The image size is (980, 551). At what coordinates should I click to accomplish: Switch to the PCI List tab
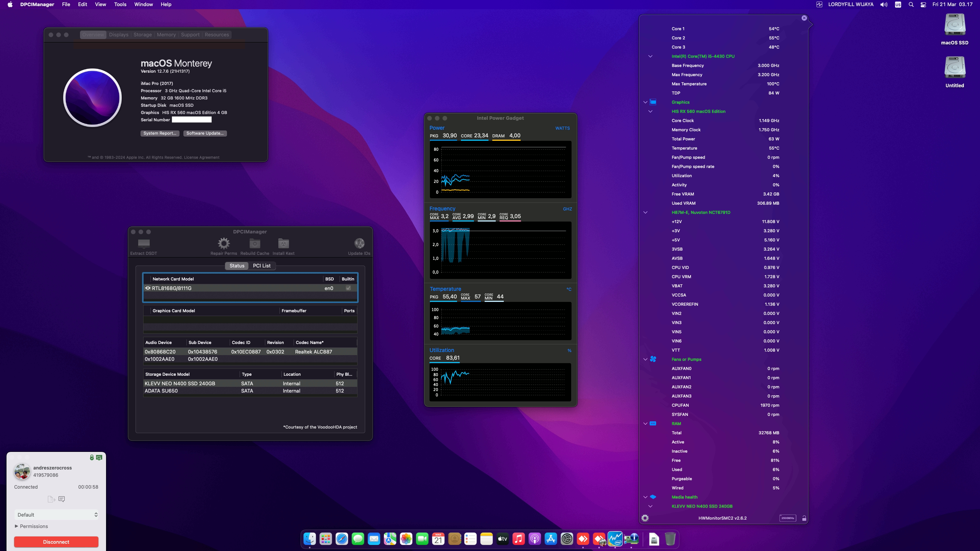(261, 266)
